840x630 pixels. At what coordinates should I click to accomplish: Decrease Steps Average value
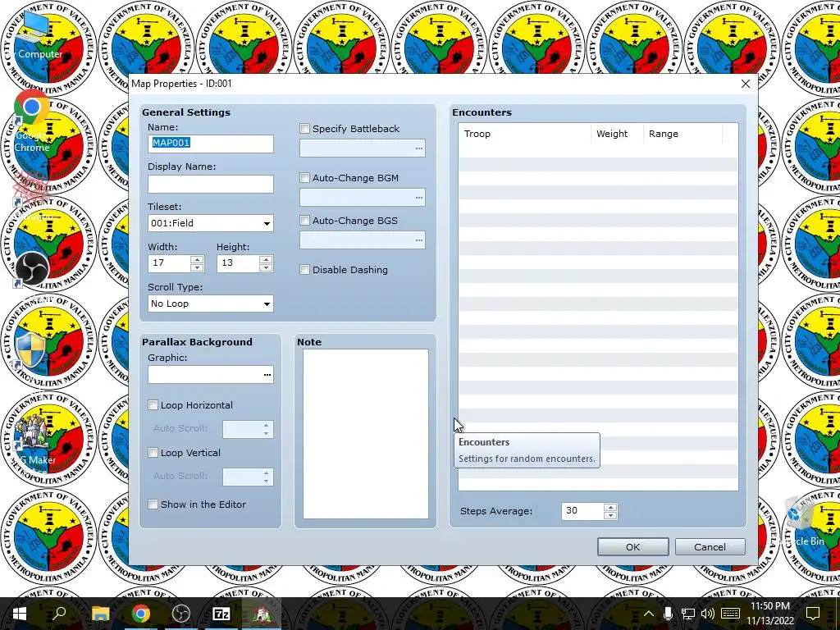[610, 515]
